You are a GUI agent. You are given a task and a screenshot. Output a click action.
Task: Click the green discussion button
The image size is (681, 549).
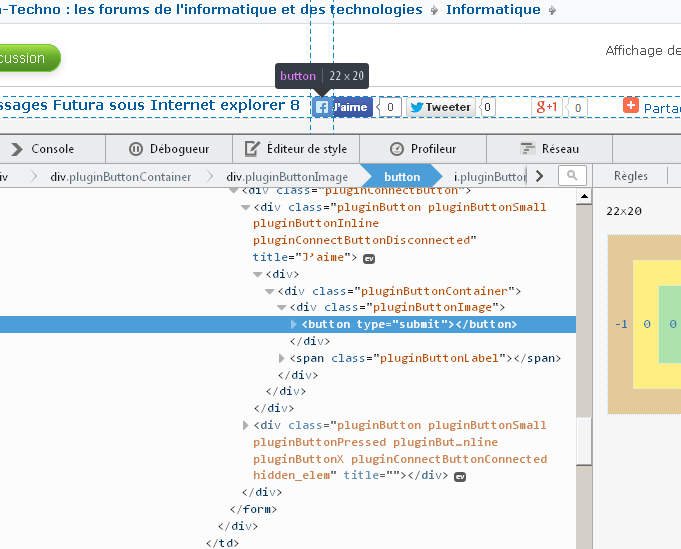tap(30, 58)
